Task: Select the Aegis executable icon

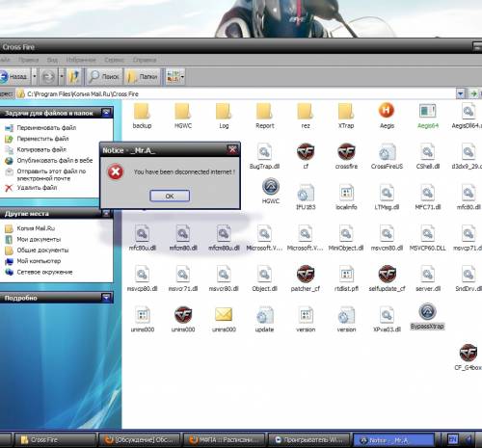Action: (387, 111)
